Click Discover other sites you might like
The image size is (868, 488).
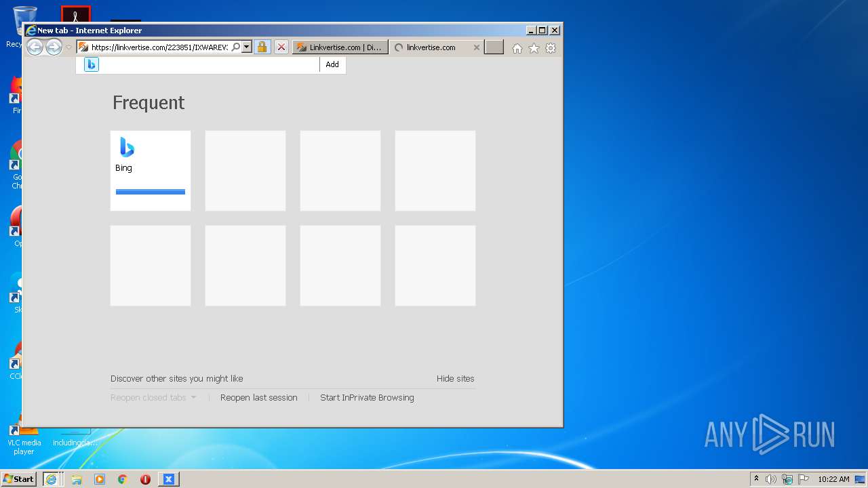click(176, 379)
